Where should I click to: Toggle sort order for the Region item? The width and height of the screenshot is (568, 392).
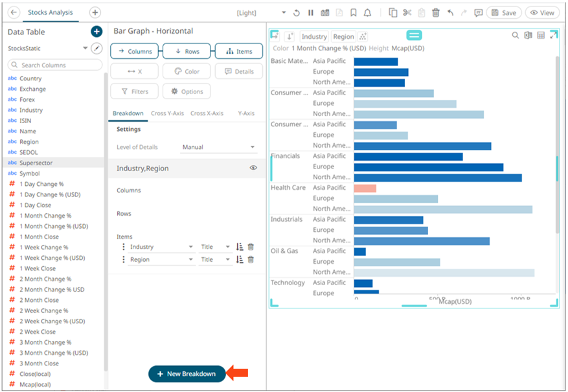(x=240, y=259)
